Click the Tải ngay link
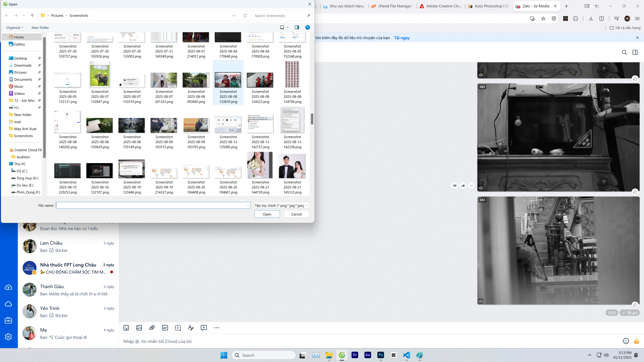This screenshot has height=362, width=644. pos(402,38)
